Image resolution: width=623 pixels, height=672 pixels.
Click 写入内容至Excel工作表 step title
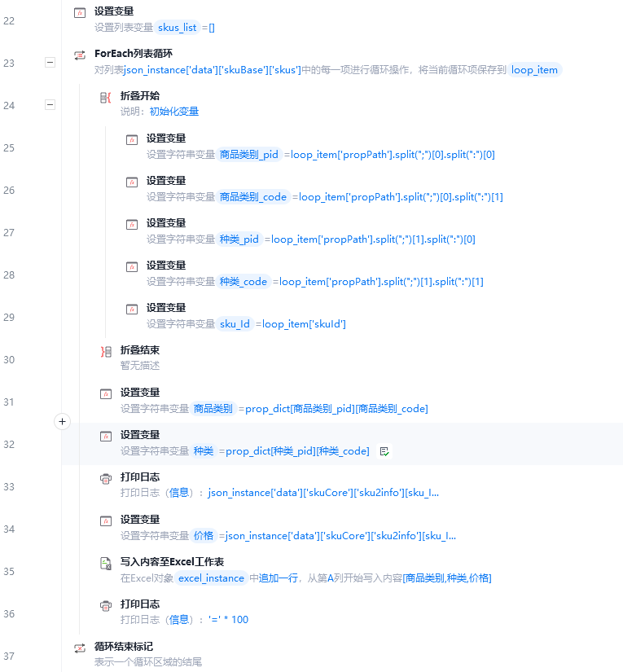[172, 562]
